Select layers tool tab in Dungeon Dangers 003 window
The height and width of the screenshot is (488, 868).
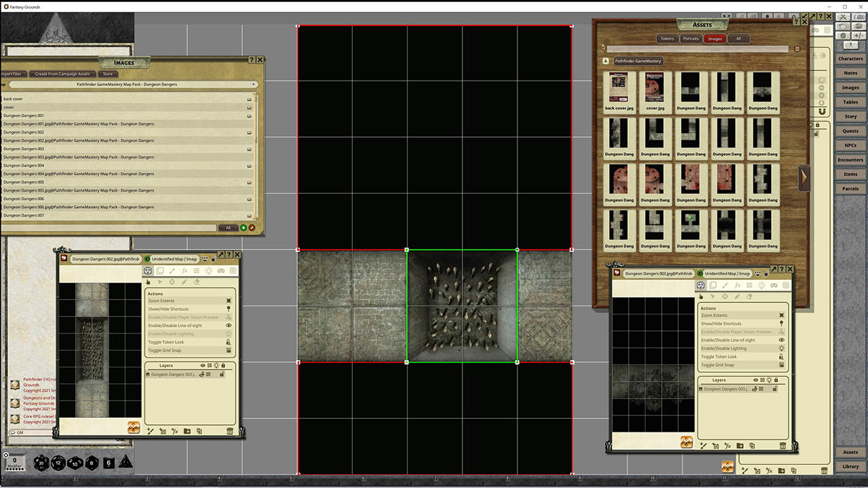(x=713, y=285)
